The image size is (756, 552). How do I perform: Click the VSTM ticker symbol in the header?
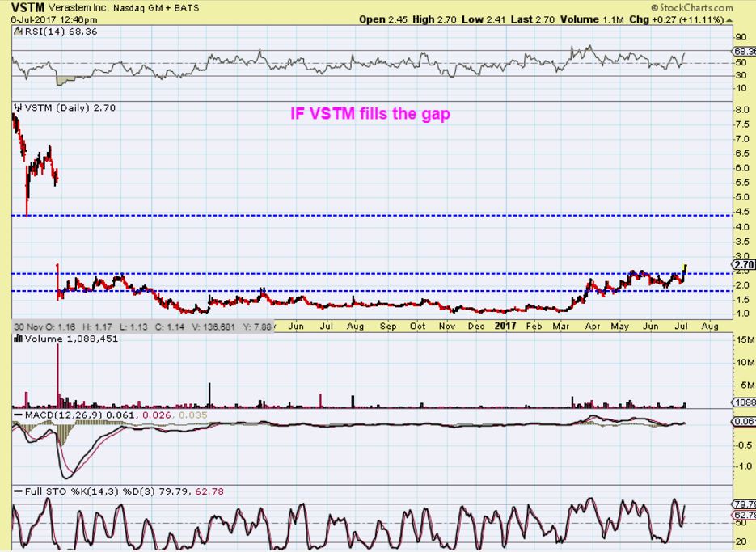click(28, 8)
